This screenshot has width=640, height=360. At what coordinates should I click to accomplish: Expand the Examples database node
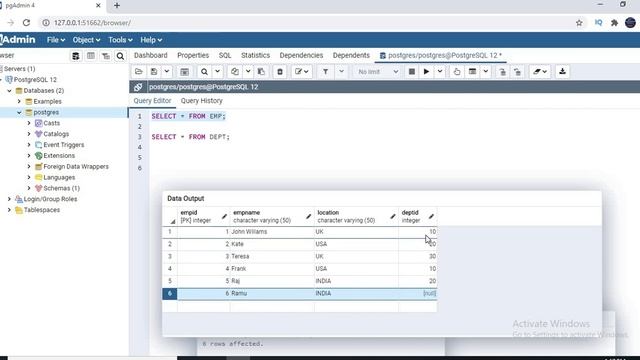[x=19, y=101]
